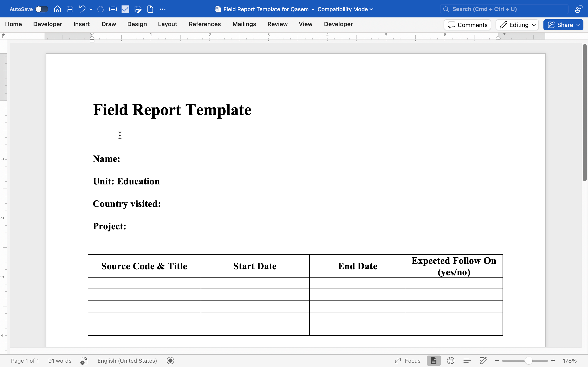Click the spelling and proofing status icon
588x367 pixels.
click(x=84, y=360)
